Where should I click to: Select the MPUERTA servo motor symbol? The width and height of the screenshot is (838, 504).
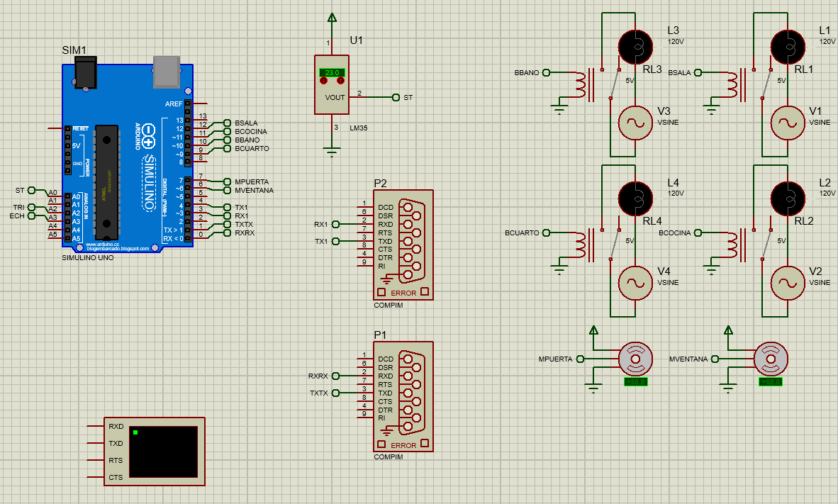tap(635, 359)
